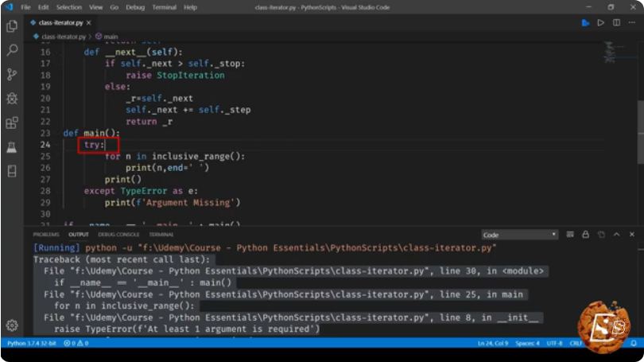This screenshot has width=644, height=362.
Task: Click the print 'Argument Missing' line
Action: pos(172,203)
